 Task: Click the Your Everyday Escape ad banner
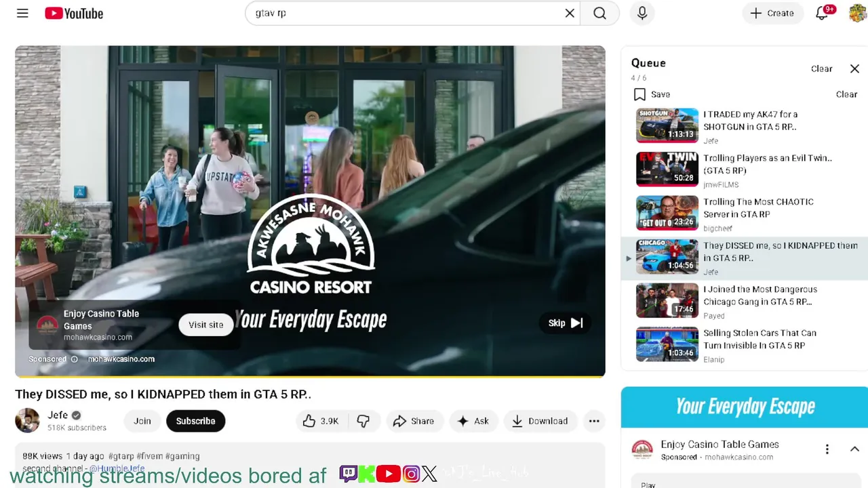[745, 407]
